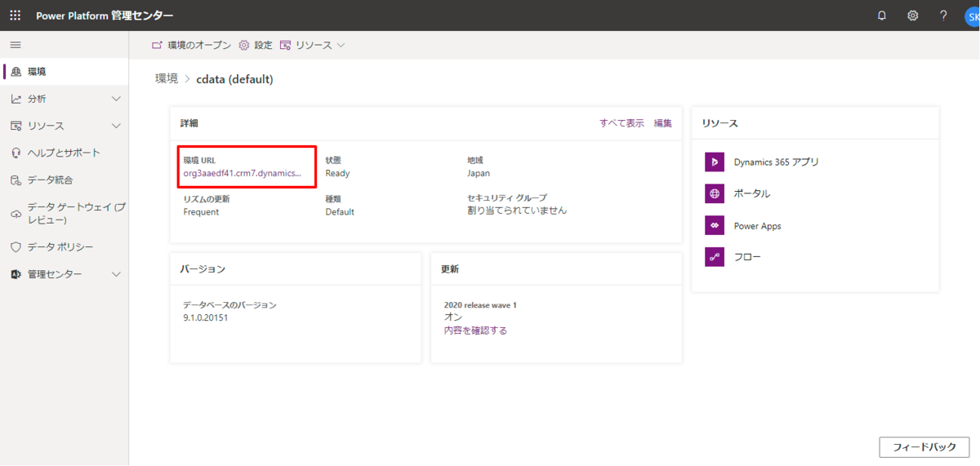Click the Frequent update rhythm value
980x466 pixels.
click(x=201, y=211)
